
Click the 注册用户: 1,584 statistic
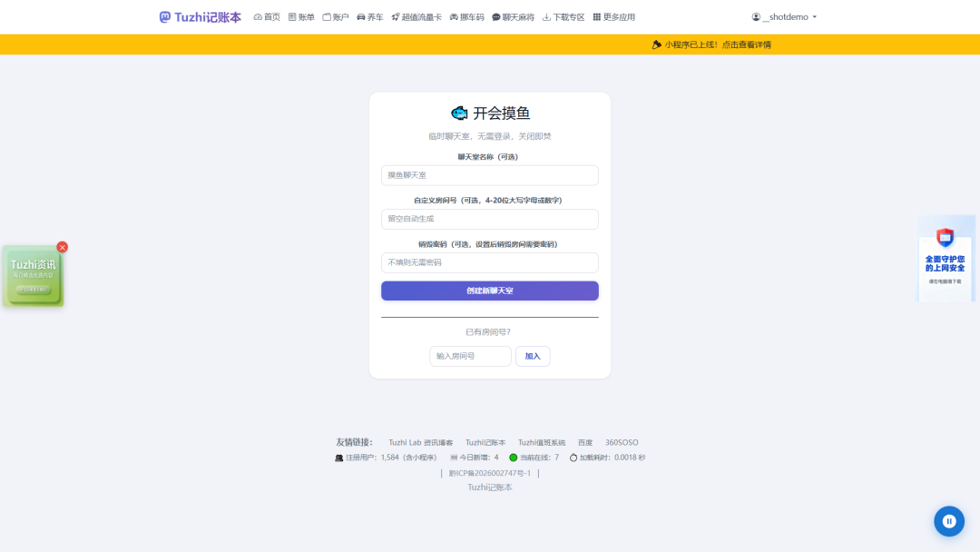(x=386, y=458)
